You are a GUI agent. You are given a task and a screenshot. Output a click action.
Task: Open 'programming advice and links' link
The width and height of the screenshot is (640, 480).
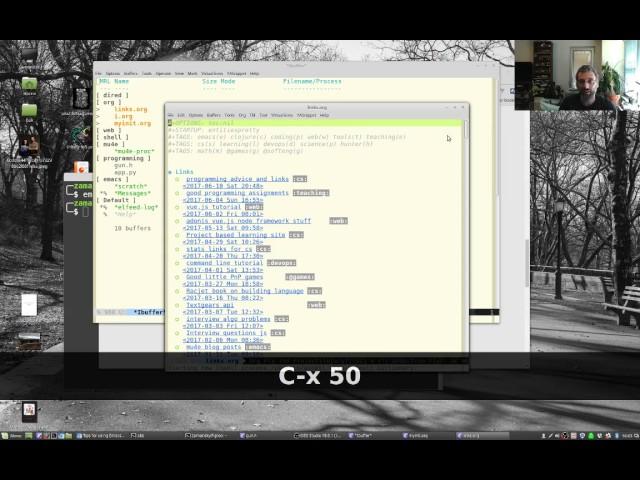[x=237, y=179]
